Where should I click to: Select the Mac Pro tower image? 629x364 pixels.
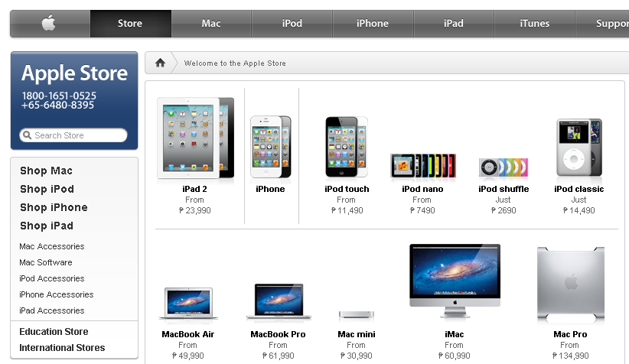(570, 284)
